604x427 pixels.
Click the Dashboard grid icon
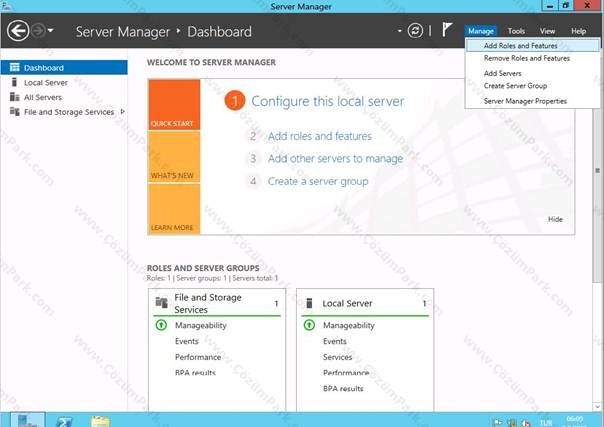[15, 67]
